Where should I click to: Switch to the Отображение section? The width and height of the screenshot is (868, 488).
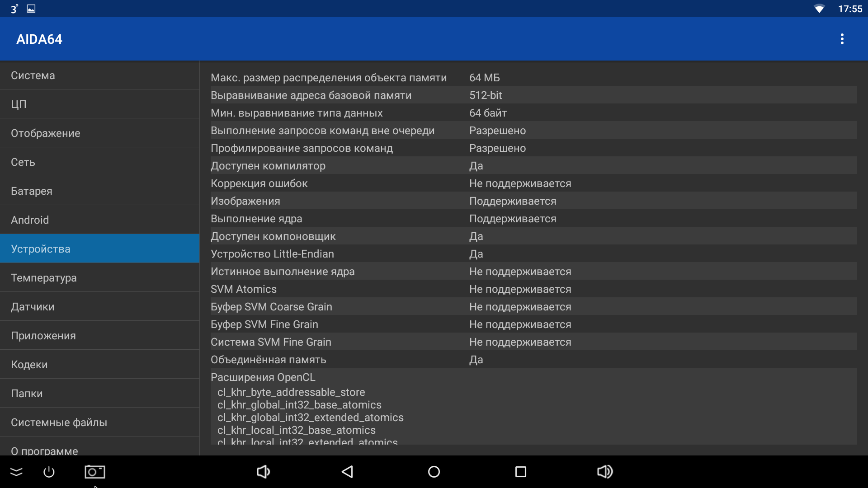pos(99,133)
